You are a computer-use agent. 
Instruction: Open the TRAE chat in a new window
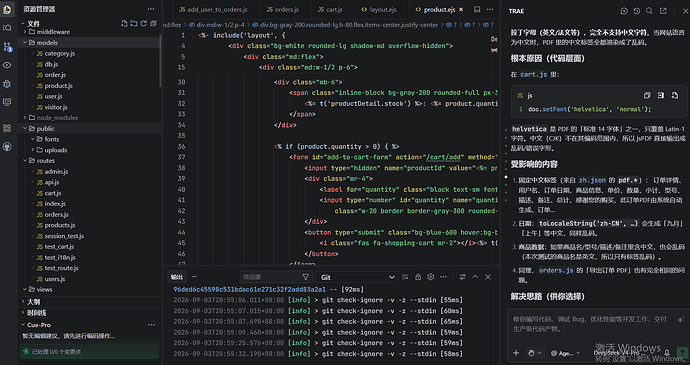663,11
